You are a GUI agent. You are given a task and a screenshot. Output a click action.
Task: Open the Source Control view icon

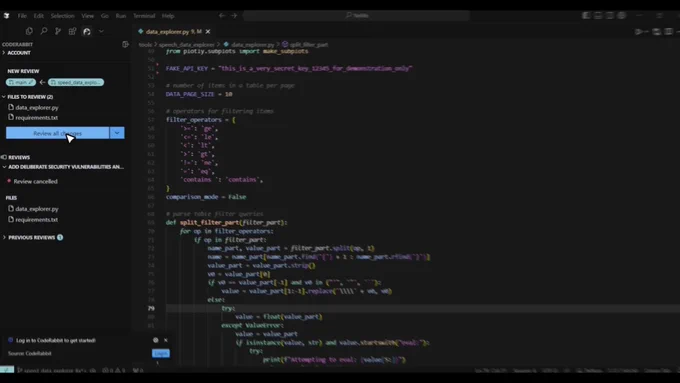[x=58, y=31]
